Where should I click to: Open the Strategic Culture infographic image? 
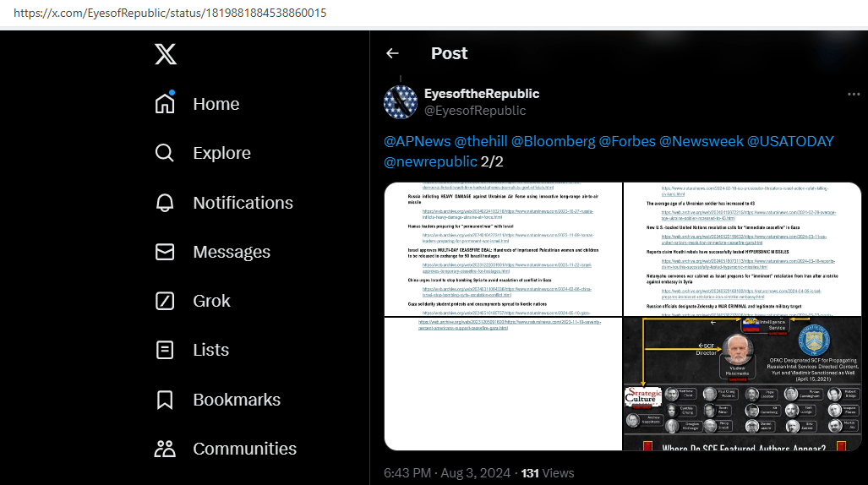(x=742, y=384)
